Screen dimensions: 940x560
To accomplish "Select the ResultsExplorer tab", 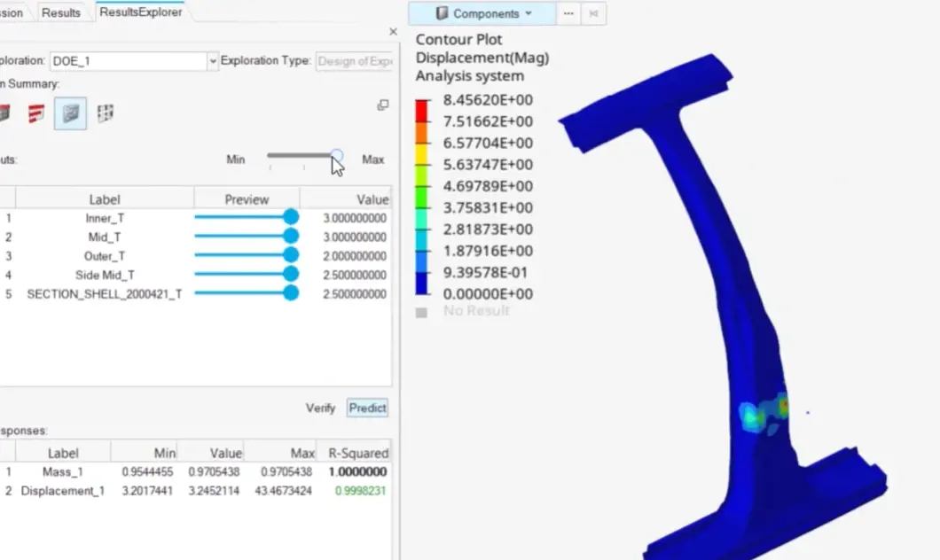I will (x=140, y=12).
